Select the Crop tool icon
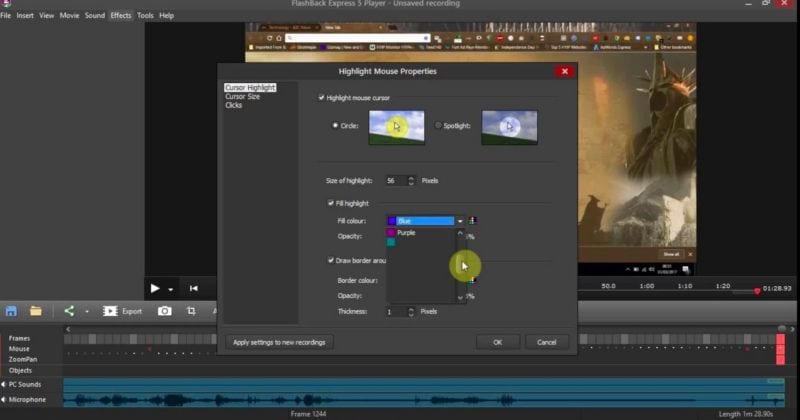 click(x=191, y=311)
